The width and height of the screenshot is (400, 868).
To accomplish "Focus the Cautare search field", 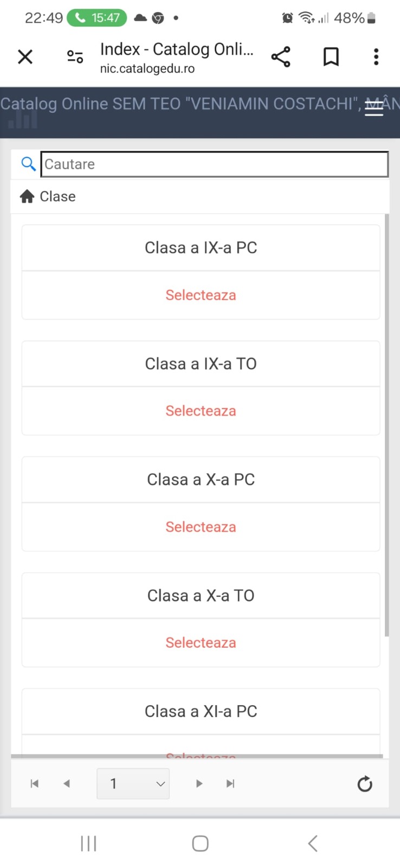I will [x=215, y=164].
